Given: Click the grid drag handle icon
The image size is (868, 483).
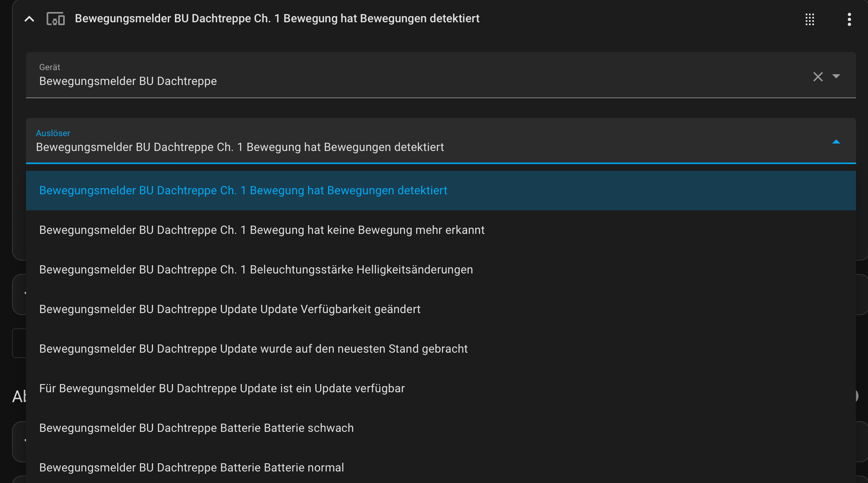Looking at the screenshot, I should pyautogui.click(x=809, y=19).
